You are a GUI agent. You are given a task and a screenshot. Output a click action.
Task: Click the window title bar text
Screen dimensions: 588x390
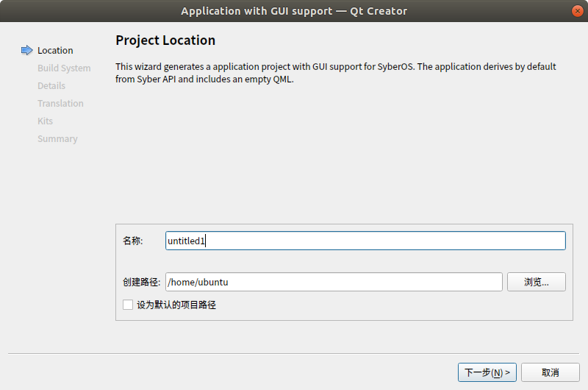pos(294,10)
